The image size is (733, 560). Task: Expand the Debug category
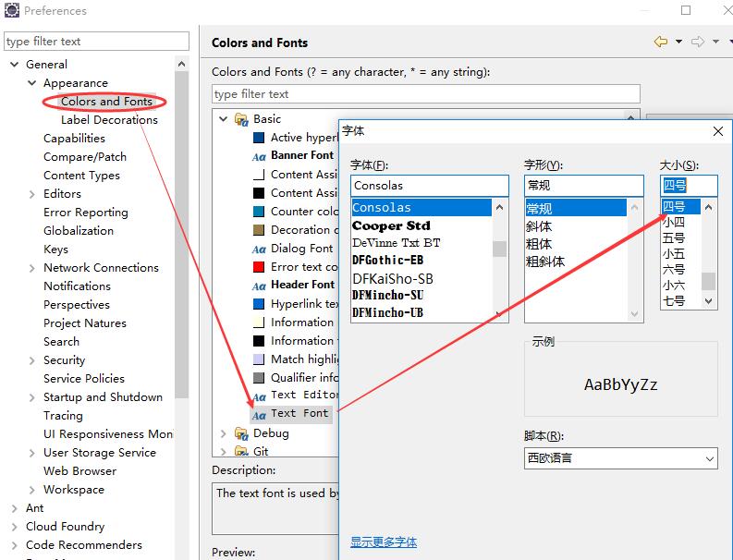[224, 433]
